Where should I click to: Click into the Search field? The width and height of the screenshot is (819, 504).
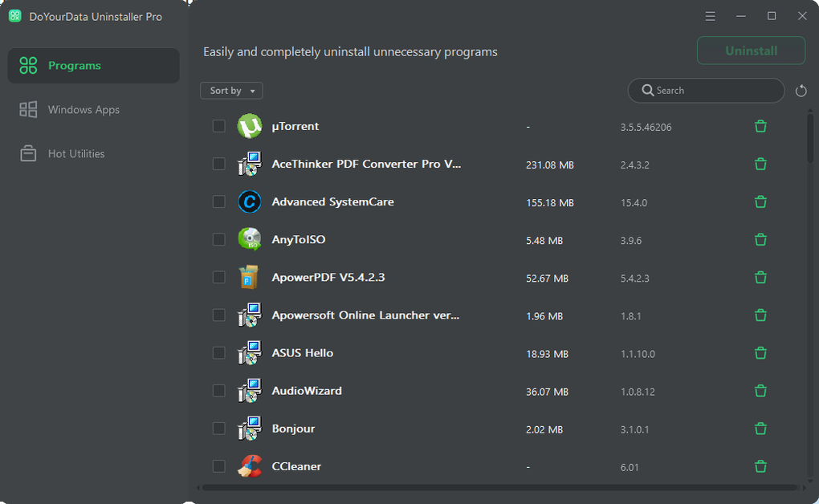point(706,91)
